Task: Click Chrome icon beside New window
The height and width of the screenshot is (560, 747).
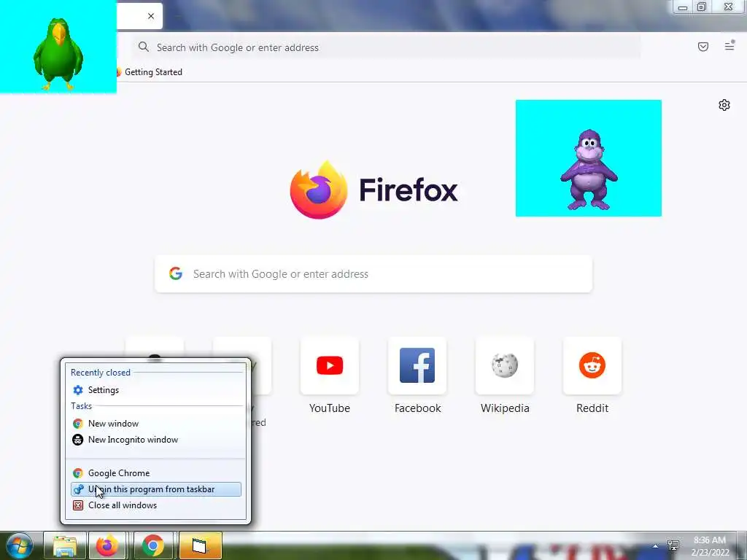Action: tap(77, 424)
